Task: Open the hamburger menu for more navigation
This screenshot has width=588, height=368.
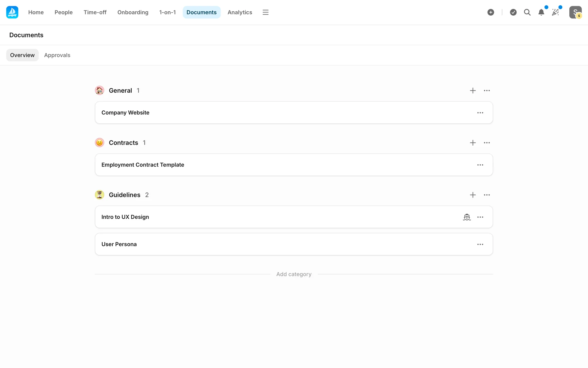Action: point(266,12)
